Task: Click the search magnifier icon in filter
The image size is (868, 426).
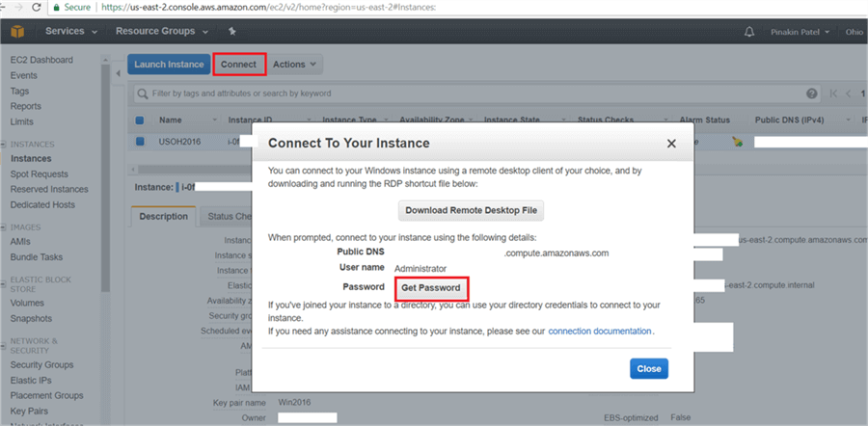Action: click(143, 93)
